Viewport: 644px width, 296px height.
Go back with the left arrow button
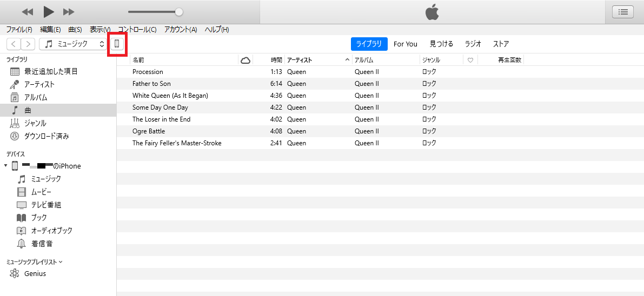pos(14,44)
